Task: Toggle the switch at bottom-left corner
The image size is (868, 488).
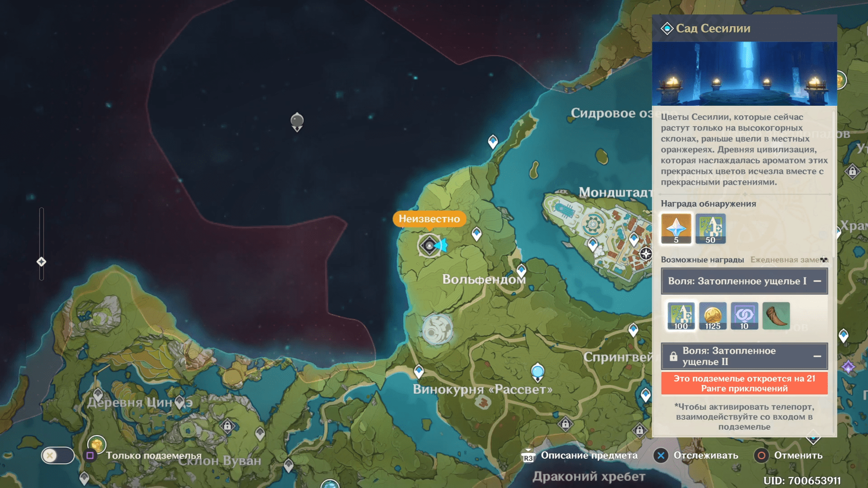Action: pos(58,455)
